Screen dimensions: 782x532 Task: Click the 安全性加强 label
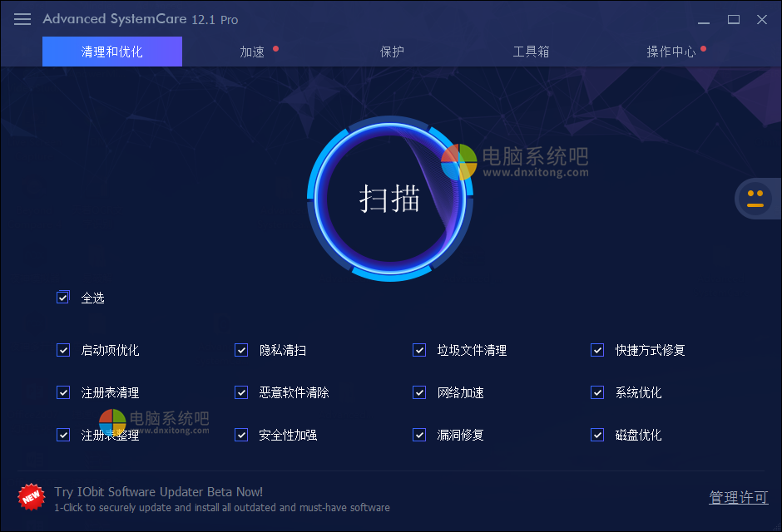pos(289,435)
